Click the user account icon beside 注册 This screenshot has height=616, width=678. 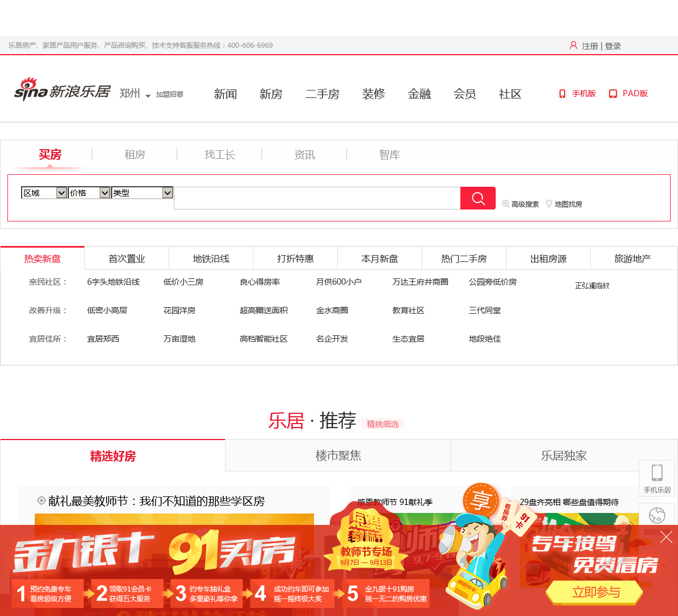point(573,45)
